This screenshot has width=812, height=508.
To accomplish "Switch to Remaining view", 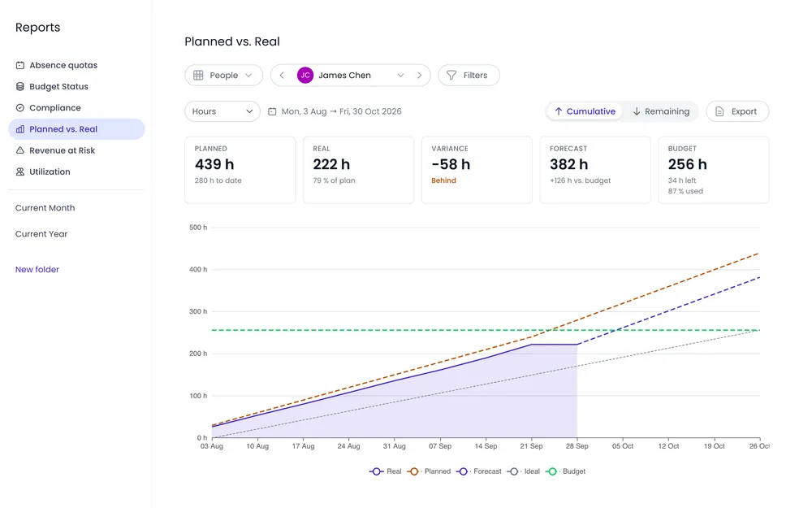I will point(661,111).
